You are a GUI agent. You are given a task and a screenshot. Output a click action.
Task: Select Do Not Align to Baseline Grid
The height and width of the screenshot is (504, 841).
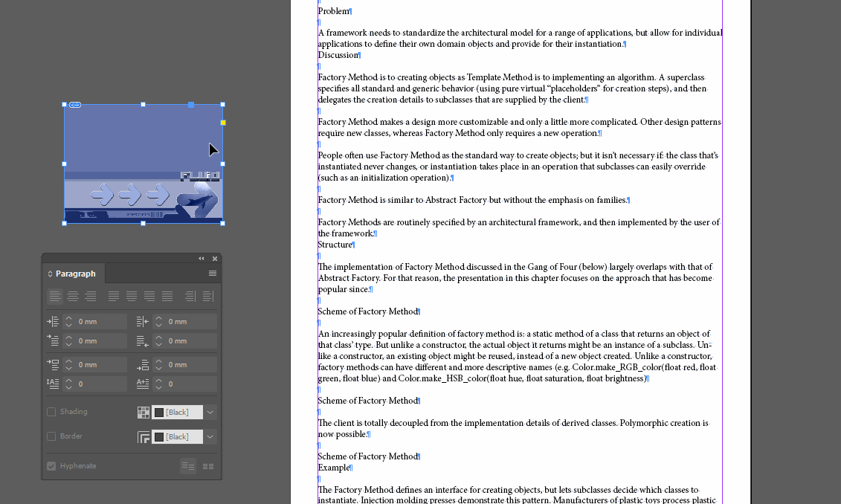[187, 467]
